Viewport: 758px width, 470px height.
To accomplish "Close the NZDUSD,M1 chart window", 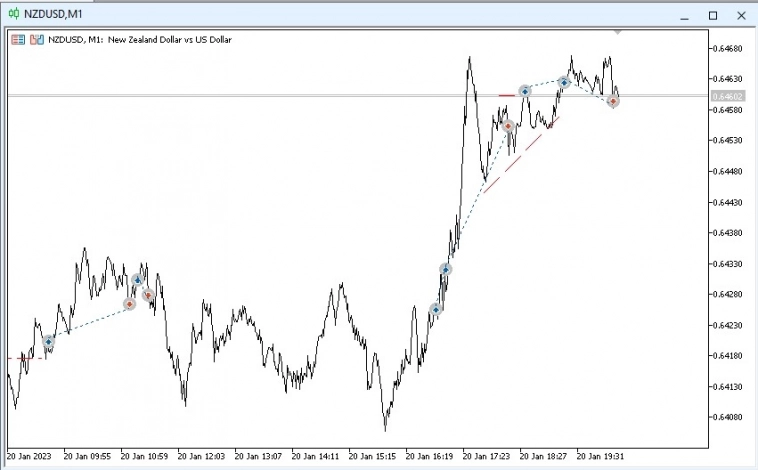I will [x=741, y=14].
